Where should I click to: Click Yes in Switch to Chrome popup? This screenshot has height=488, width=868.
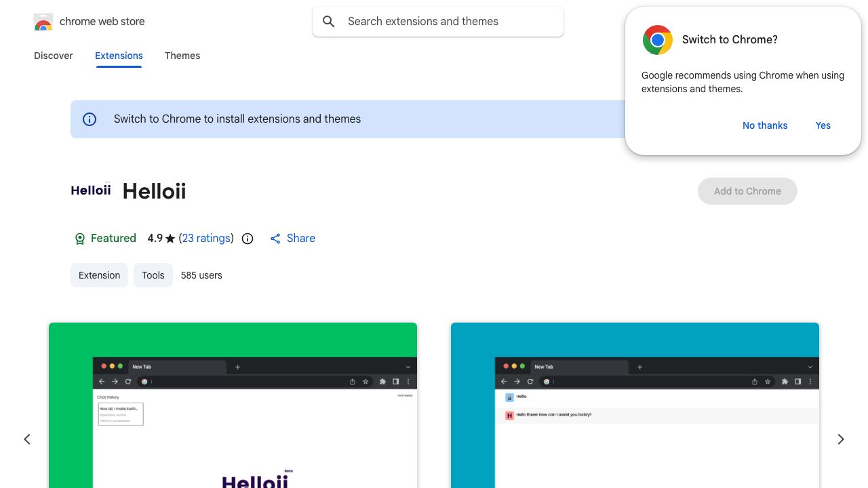coord(823,125)
